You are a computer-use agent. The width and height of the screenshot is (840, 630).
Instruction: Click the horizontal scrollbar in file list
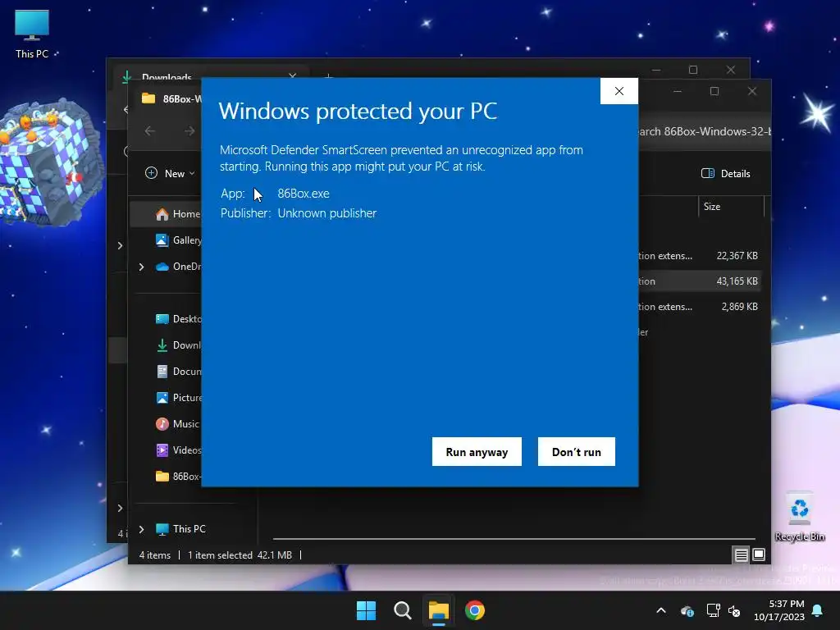514,538
